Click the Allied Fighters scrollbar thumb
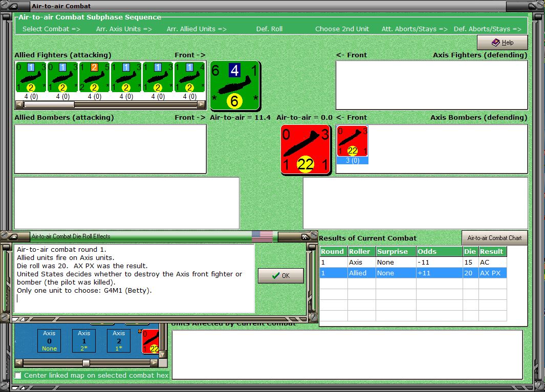 tap(49, 104)
